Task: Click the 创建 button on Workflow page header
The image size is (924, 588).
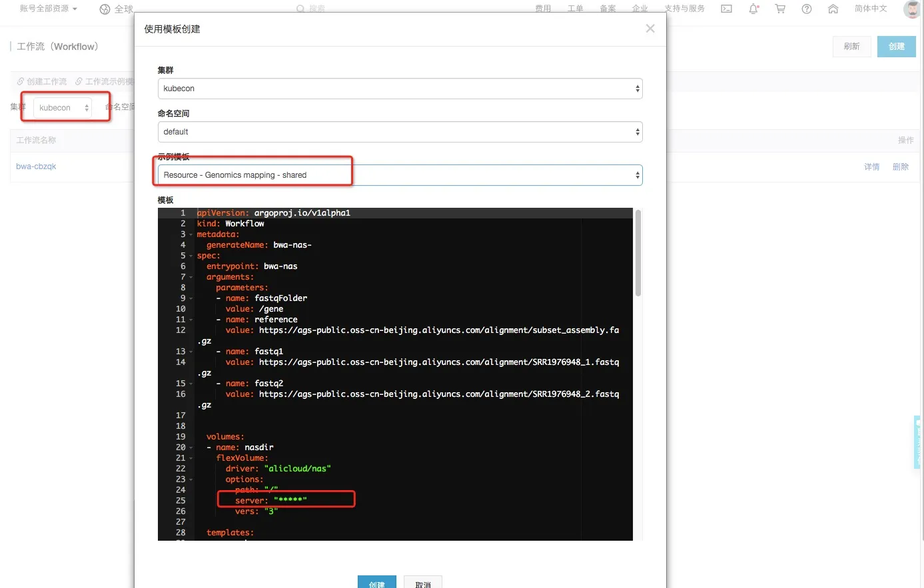Action: click(x=897, y=47)
